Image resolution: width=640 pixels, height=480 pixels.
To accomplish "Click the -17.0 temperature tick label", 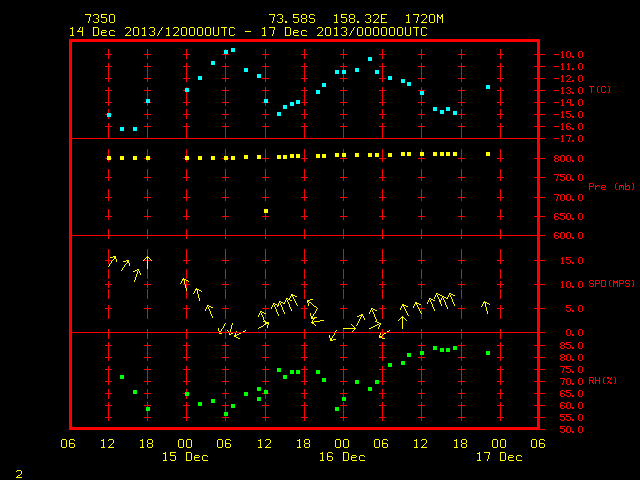I will click(x=568, y=139).
